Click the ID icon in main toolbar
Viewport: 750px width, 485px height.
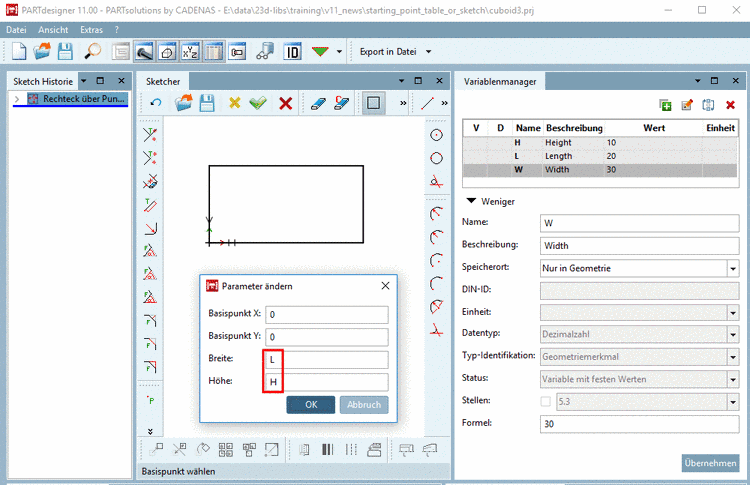click(292, 52)
